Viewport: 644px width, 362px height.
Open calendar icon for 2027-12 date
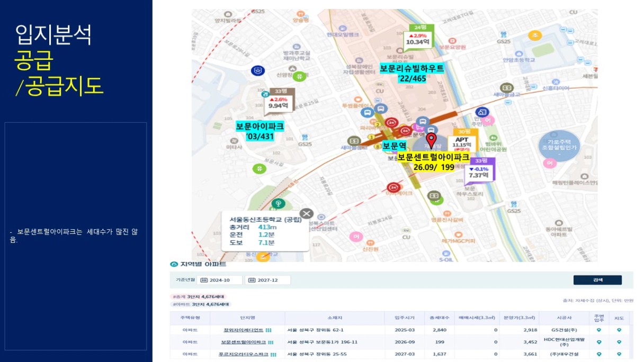click(x=253, y=280)
